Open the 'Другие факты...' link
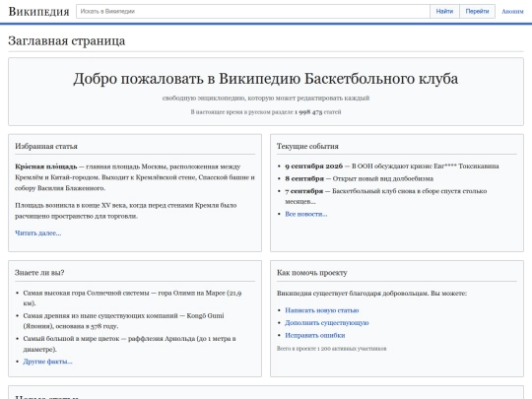 point(47,362)
